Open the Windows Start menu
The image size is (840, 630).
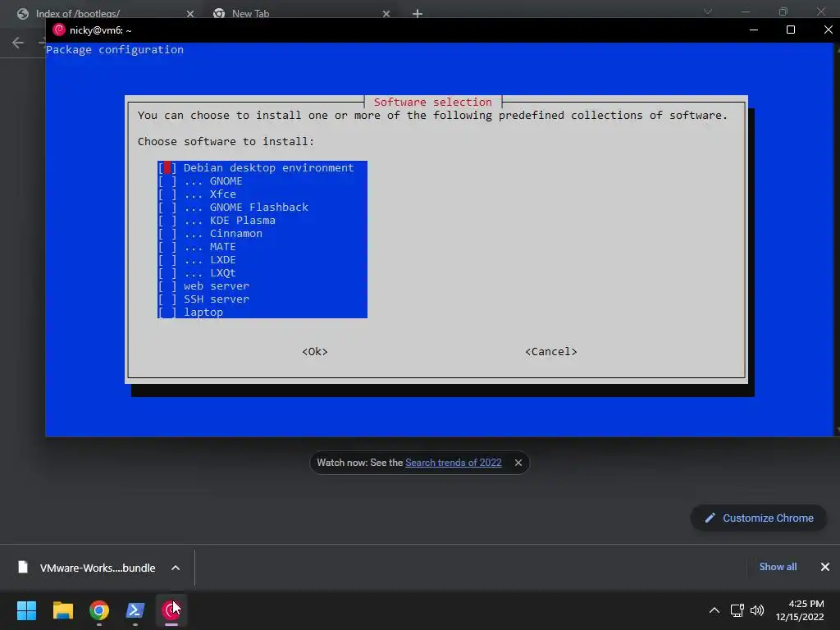point(26,610)
